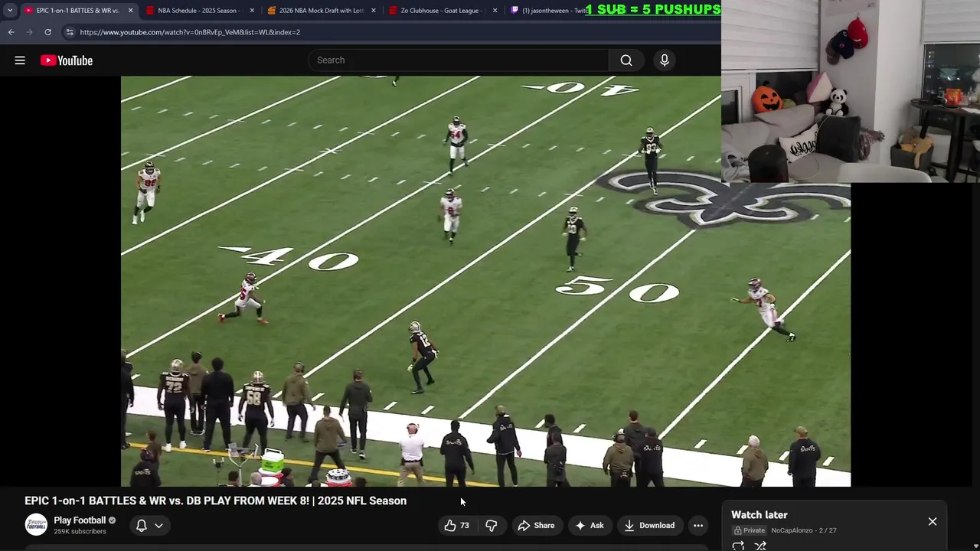
Task: Open the YouTube hamburger guide menu
Action: pyautogui.click(x=20, y=60)
